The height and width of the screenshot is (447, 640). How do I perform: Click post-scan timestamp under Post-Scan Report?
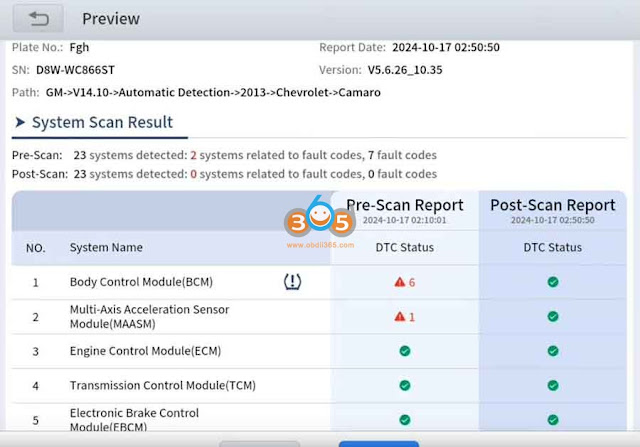point(553,220)
